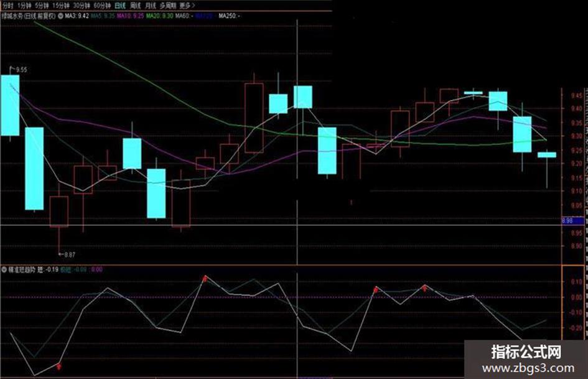The width and height of the screenshot is (588, 379).
Task: Click the candlestick with the 8.87 low
Action: pyautogui.click(x=59, y=211)
